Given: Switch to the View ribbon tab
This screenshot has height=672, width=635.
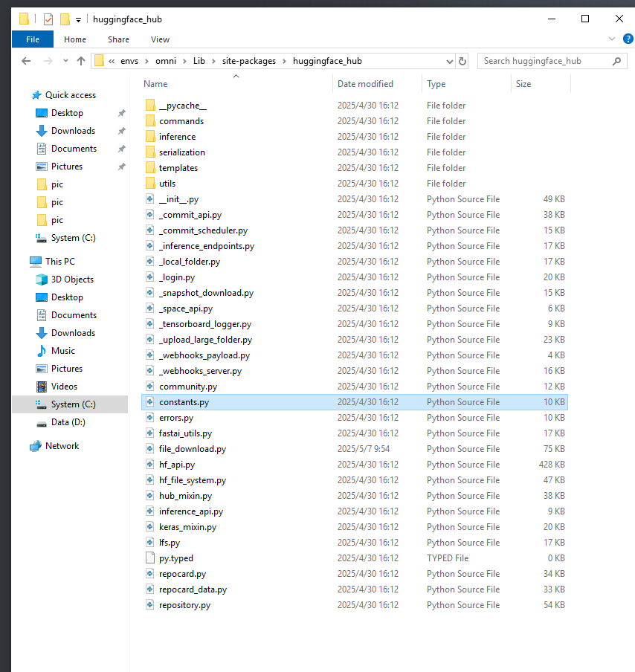Looking at the screenshot, I should tap(160, 39).
